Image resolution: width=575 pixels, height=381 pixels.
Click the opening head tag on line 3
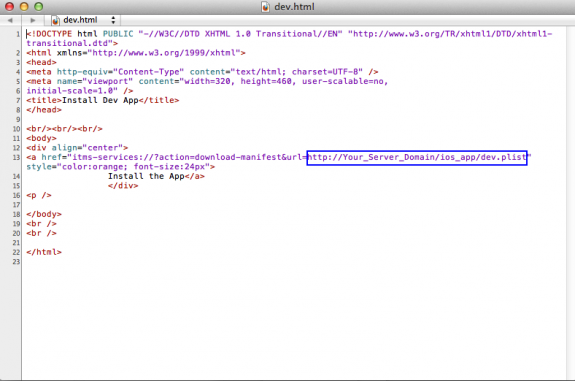coord(41,62)
